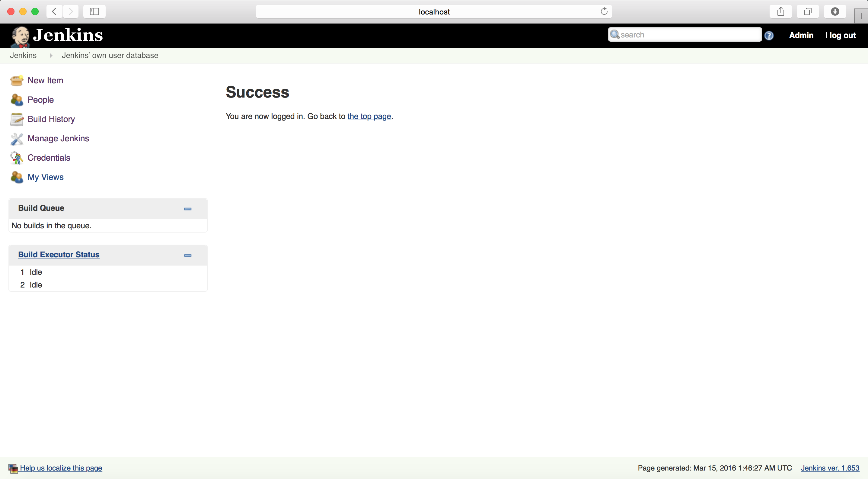Open the New Item link

pyautogui.click(x=45, y=81)
